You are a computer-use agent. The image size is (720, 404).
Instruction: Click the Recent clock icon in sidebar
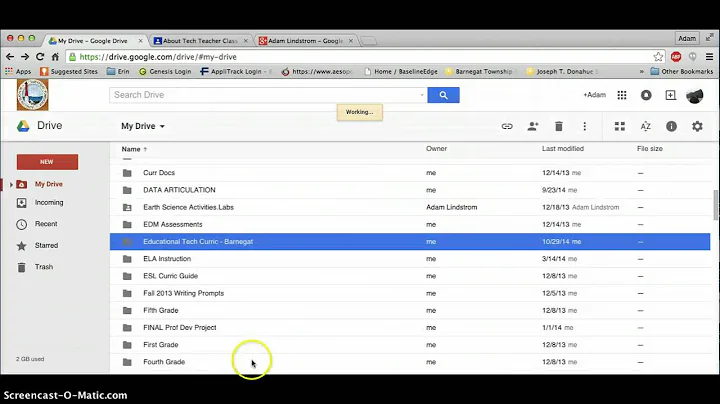pos(22,224)
